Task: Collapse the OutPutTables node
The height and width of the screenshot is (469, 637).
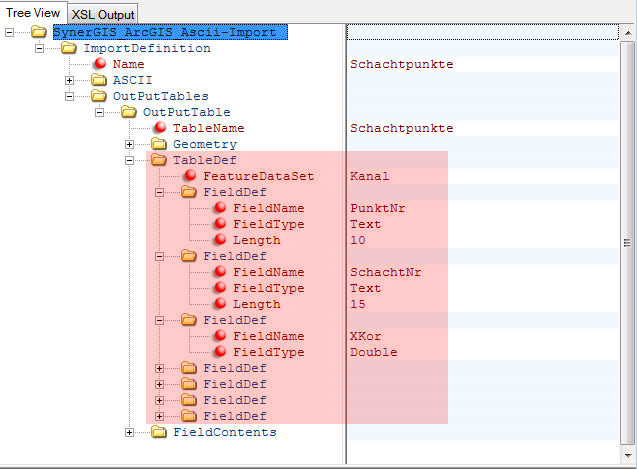Action: tap(69, 96)
